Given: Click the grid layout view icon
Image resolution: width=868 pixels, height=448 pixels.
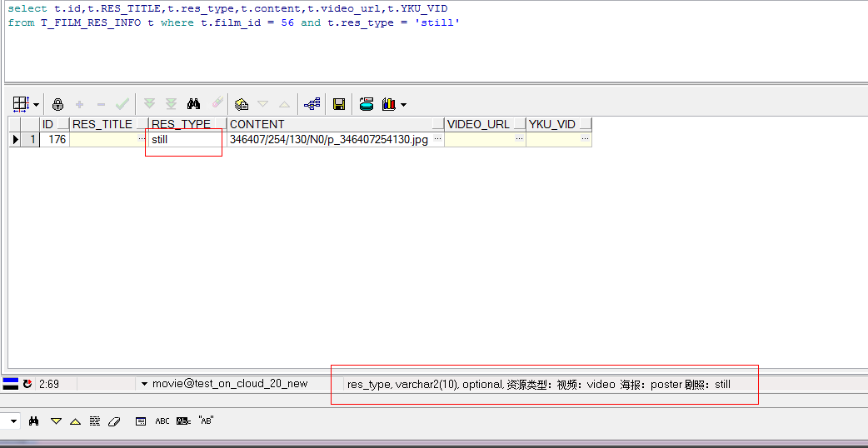Looking at the screenshot, I should pyautogui.click(x=21, y=104).
